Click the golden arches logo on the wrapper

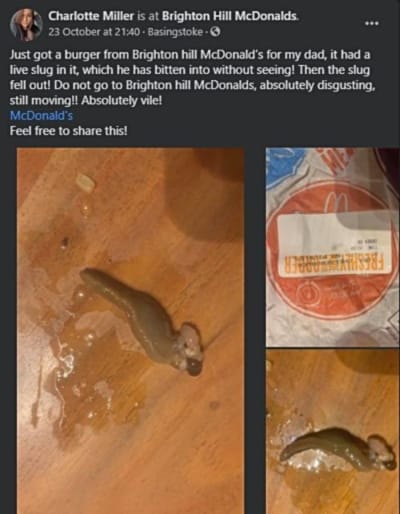pos(338,201)
